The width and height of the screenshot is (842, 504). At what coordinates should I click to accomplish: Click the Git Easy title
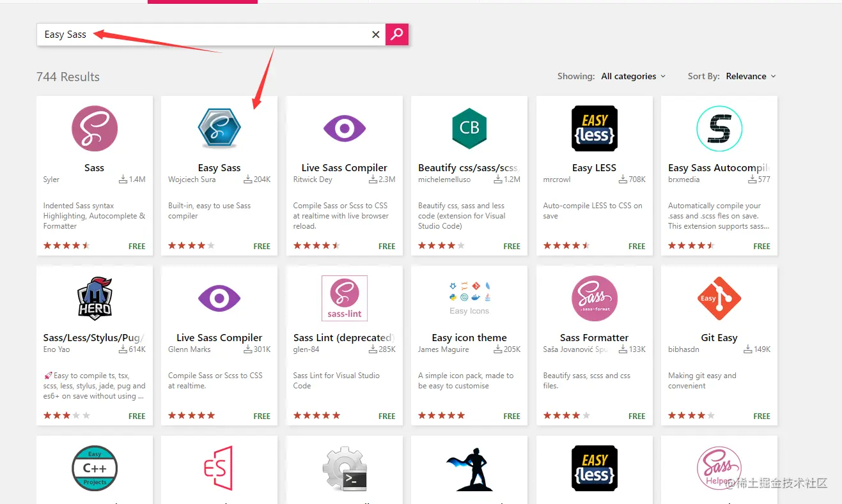[719, 338]
